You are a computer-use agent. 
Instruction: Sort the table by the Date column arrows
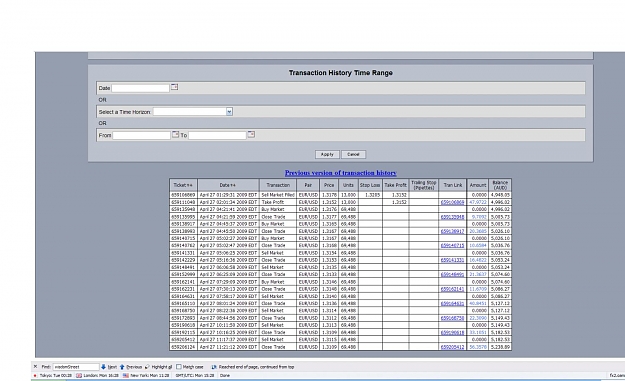click(x=232, y=185)
